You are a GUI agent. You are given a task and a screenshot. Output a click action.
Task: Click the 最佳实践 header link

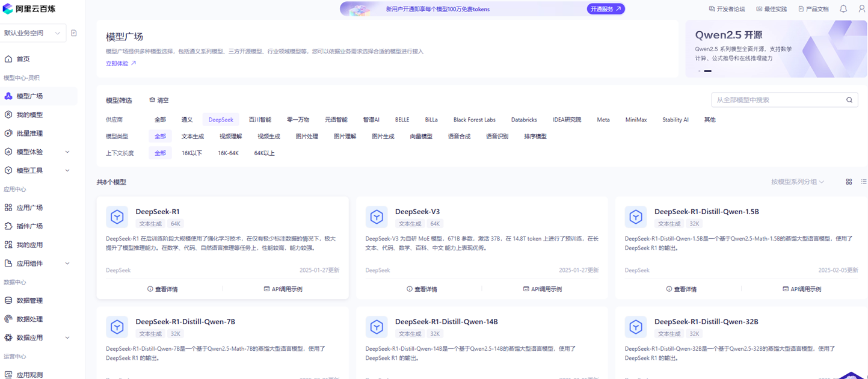(x=771, y=9)
